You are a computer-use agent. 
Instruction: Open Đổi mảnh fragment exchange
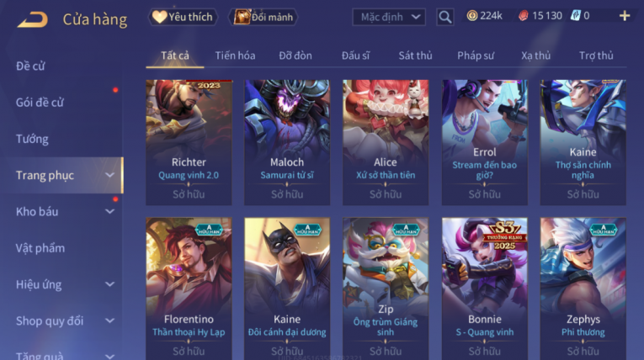tap(263, 17)
